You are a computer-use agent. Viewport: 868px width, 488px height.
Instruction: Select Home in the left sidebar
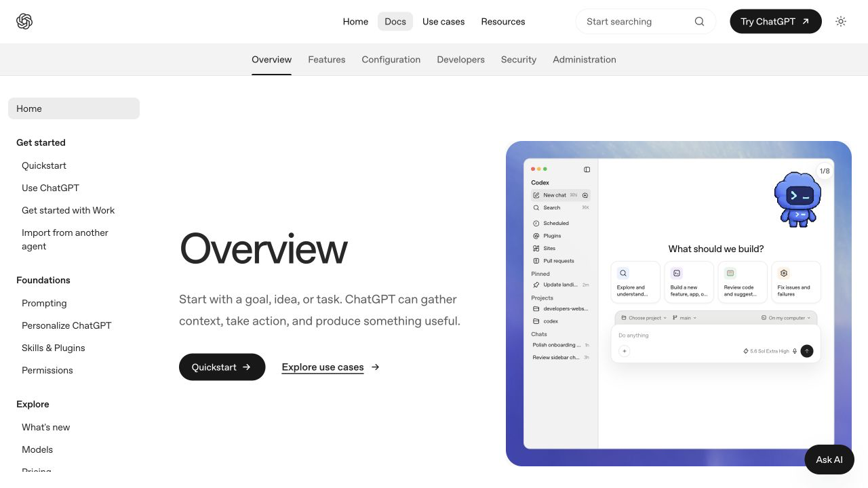[x=74, y=108]
